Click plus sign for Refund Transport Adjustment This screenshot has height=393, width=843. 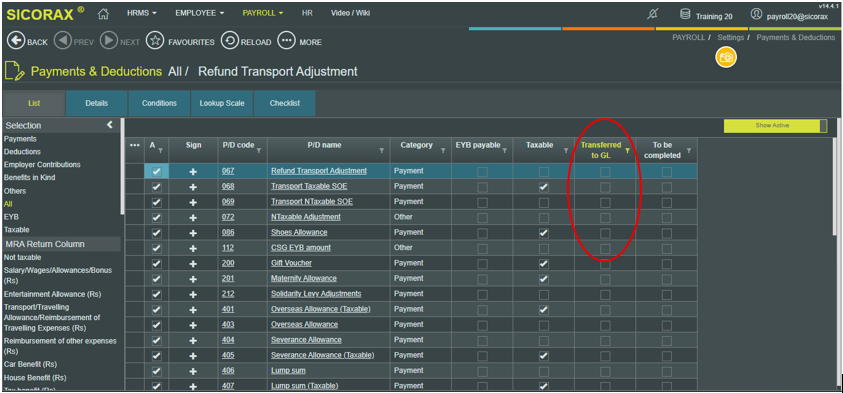[194, 172]
